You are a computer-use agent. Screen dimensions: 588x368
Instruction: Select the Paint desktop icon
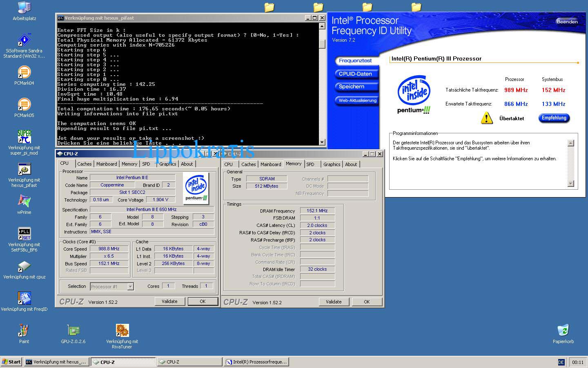(x=24, y=330)
